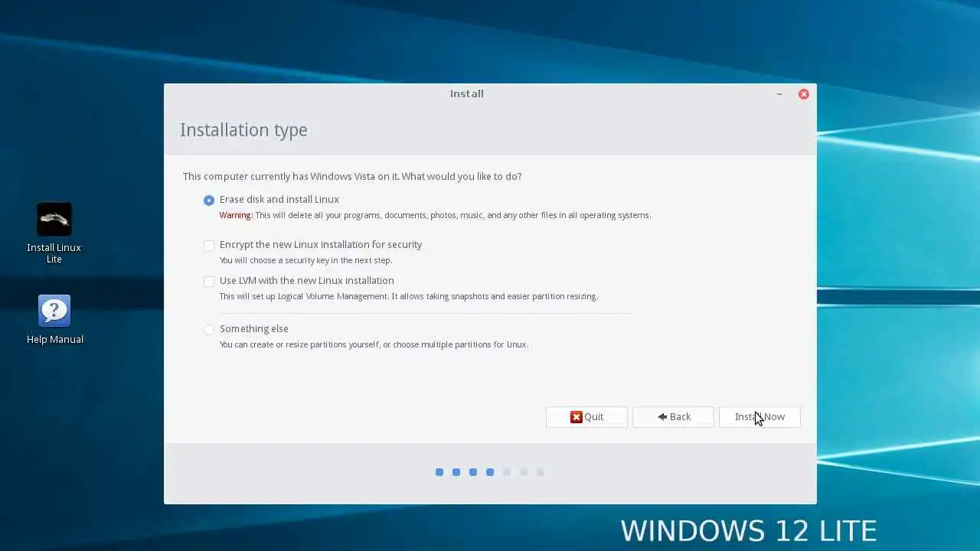The height and width of the screenshot is (551, 980).
Task: Go Back to the previous step
Action: pos(673,417)
